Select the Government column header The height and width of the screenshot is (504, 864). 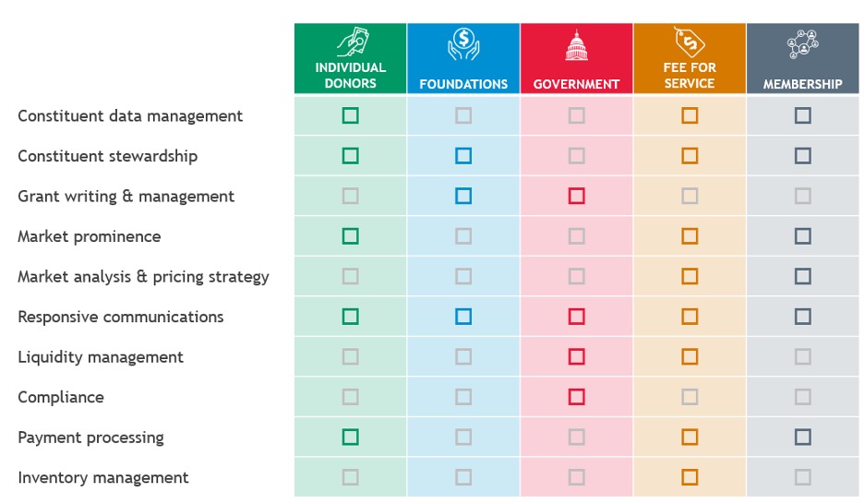pyautogui.click(x=576, y=84)
